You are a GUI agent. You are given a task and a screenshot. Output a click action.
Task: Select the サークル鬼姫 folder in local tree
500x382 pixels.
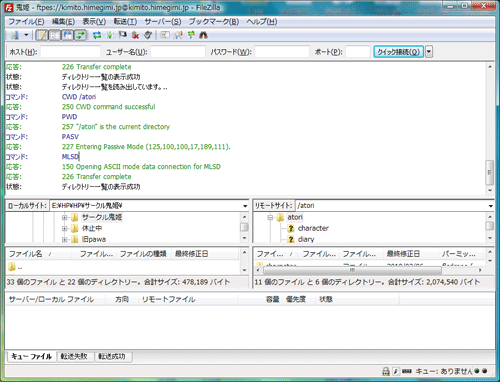coord(102,217)
